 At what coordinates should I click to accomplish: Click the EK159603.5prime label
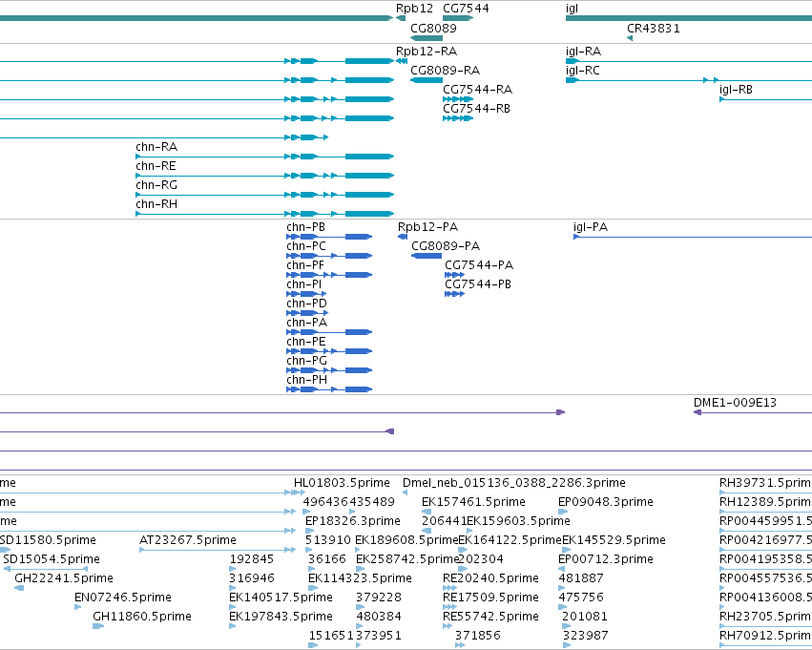(x=518, y=521)
